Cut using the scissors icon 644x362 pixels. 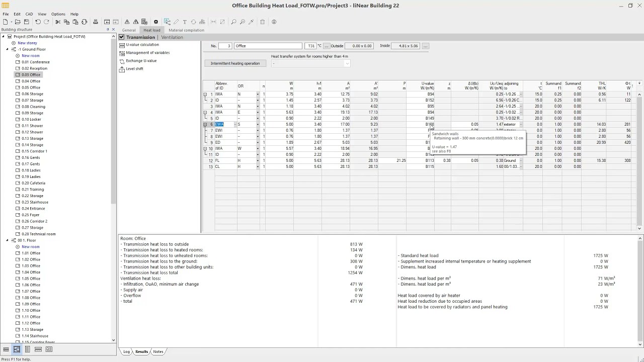point(58,22)
